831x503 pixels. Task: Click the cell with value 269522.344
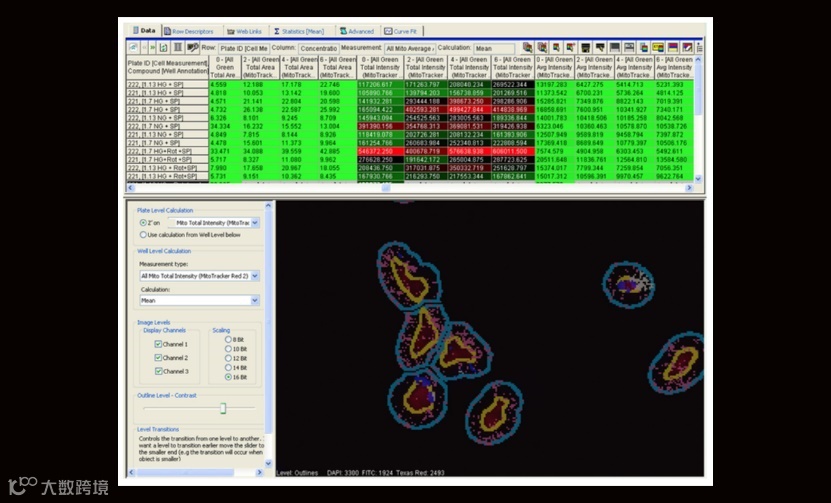pos(512,84)
